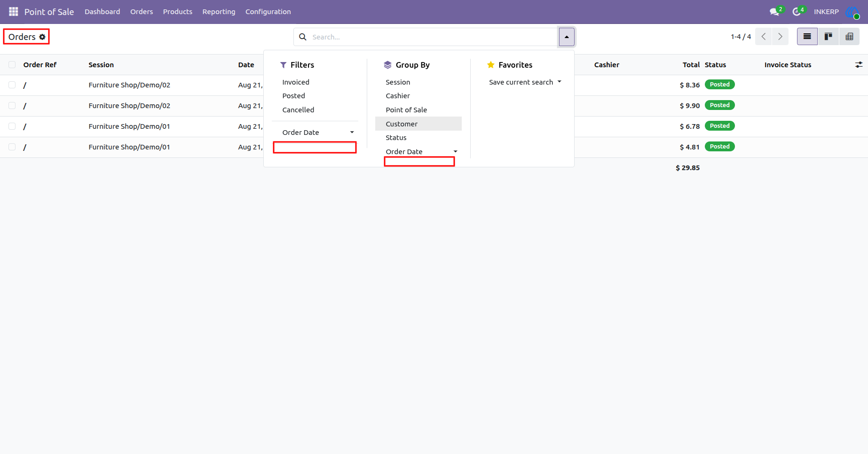868x454 pixels.
Task: Open the Configuration menu
Action: (268, 12)
